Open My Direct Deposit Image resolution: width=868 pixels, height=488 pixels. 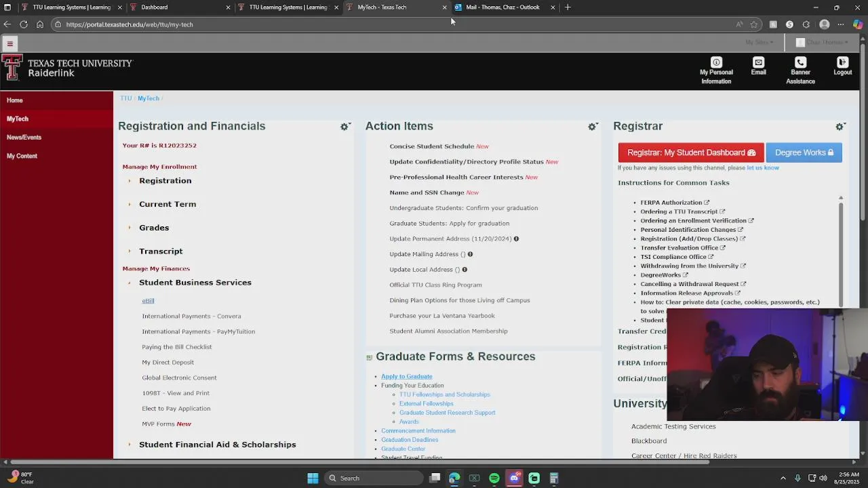[167, 363]
